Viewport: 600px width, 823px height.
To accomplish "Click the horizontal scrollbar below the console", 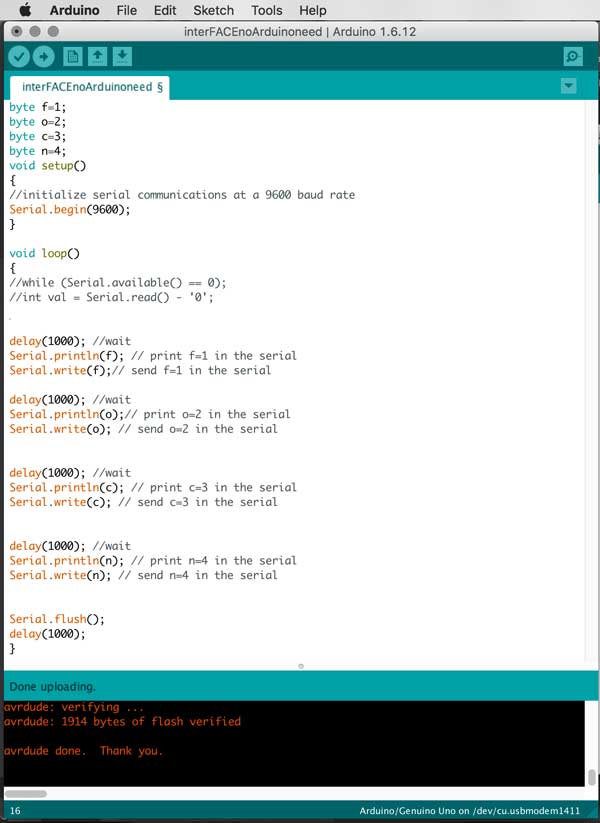I will click(x=26, y=794).
